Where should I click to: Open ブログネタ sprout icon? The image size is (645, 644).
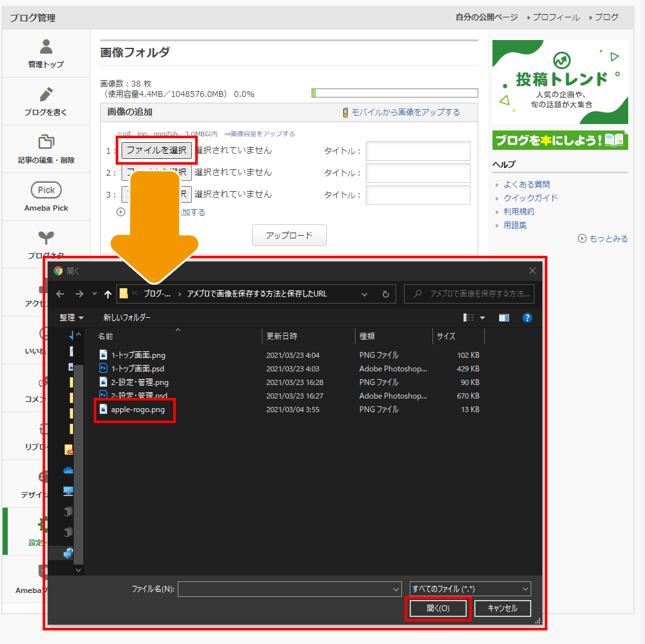coord(46,237)
